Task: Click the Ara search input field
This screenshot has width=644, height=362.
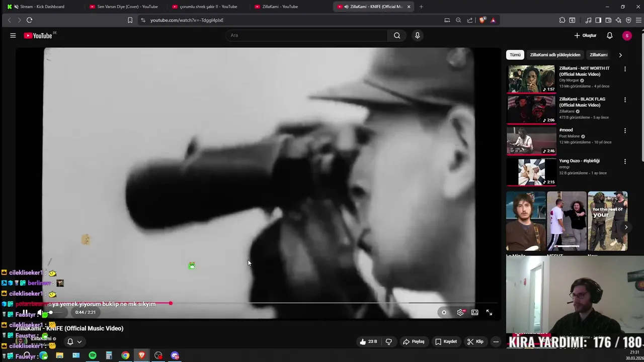Action: [x=307, y=36]
